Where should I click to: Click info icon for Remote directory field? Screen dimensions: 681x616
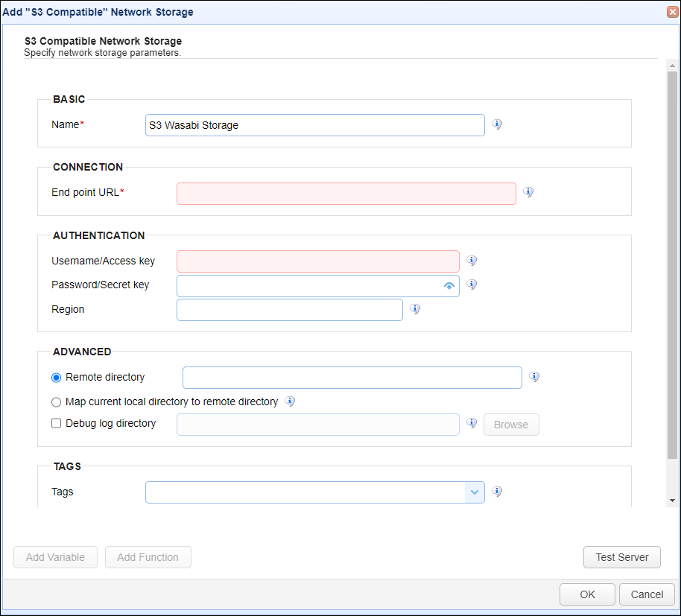coord(534,377)
